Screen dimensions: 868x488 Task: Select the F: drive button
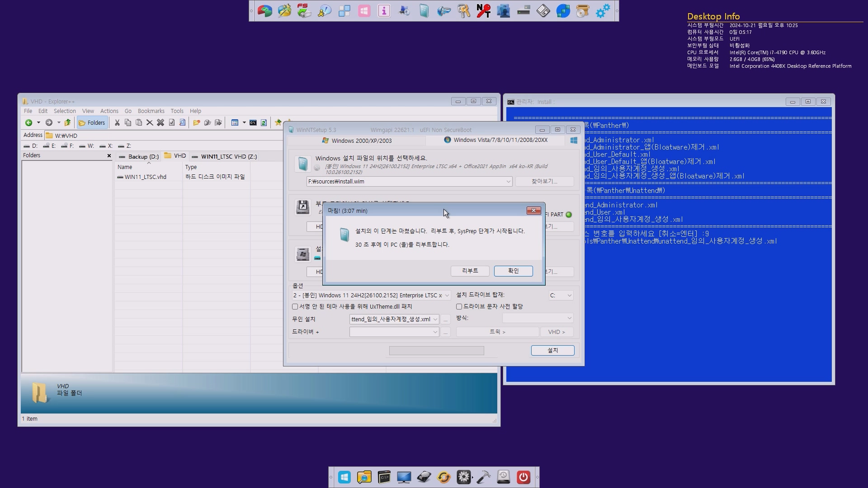tap(67, 146)
